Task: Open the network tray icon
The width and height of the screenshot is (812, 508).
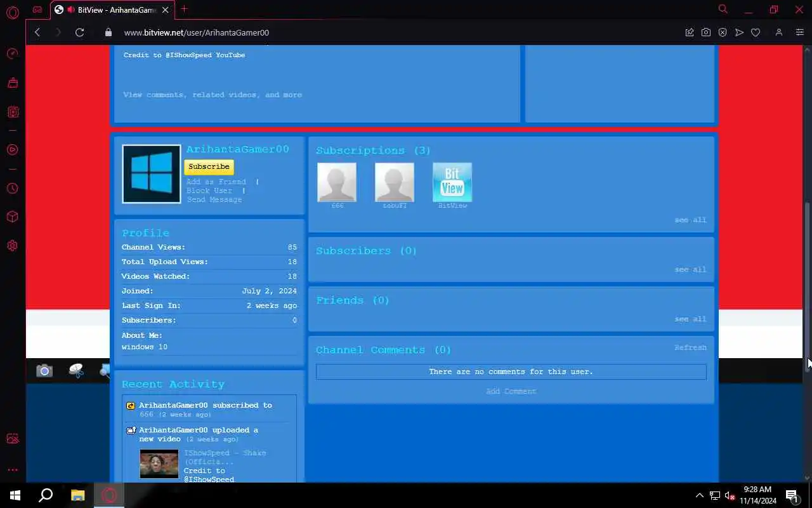Action: coord(715,495)
